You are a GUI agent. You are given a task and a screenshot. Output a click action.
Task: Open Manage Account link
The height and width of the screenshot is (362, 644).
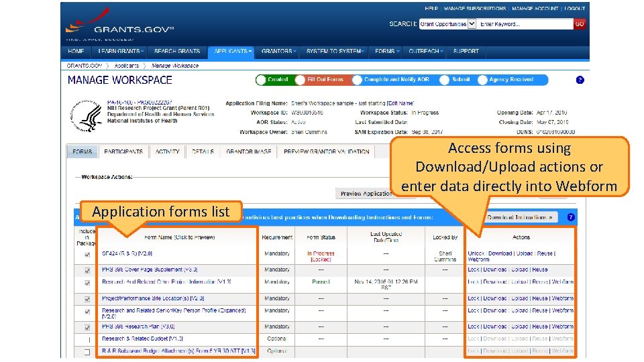tap(535, 8)
